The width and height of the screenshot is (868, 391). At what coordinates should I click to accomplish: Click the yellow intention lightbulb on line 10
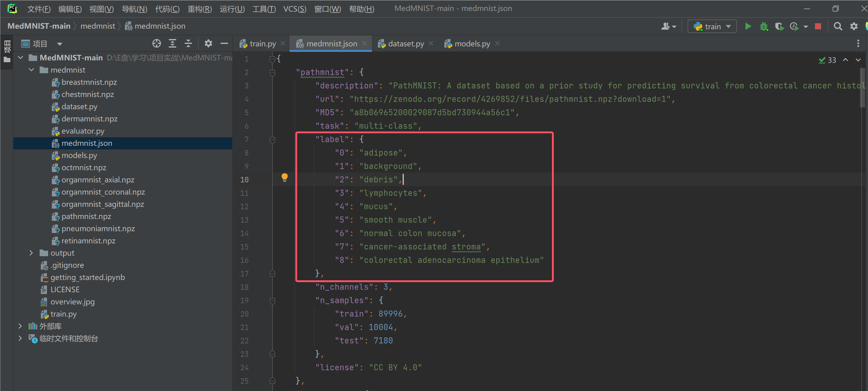[284, 177]
